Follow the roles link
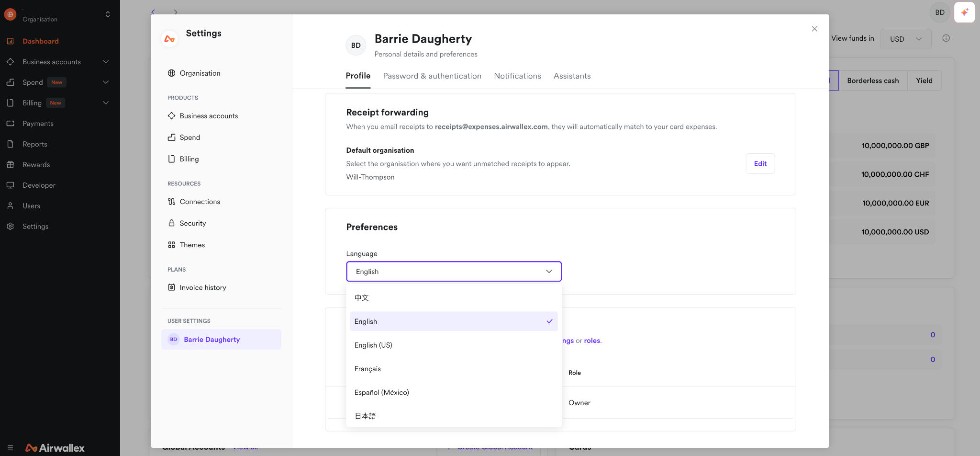980x456 pixels. point(592,341)
